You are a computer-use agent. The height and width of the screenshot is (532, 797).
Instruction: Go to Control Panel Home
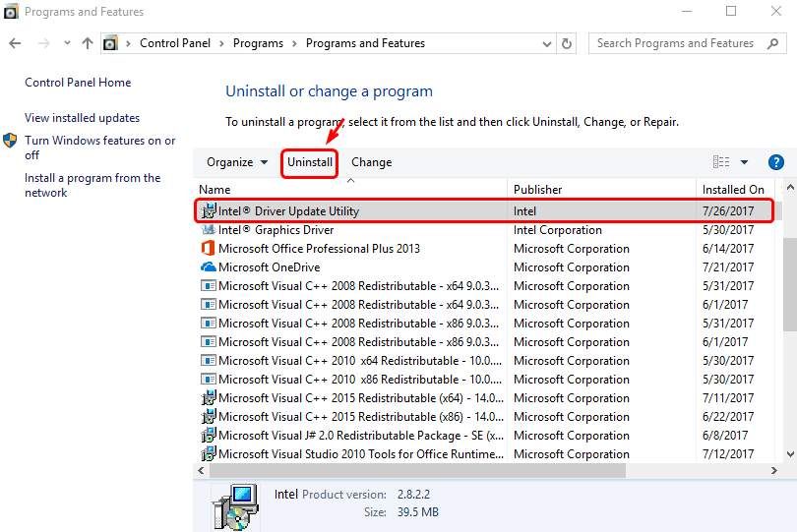[x=78, y=83]
